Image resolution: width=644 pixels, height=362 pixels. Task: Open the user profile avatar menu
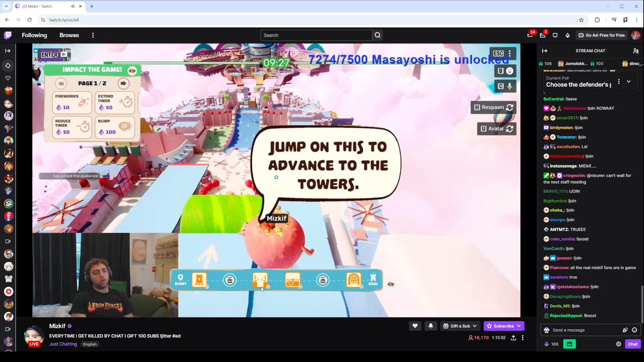pos(635,35)
